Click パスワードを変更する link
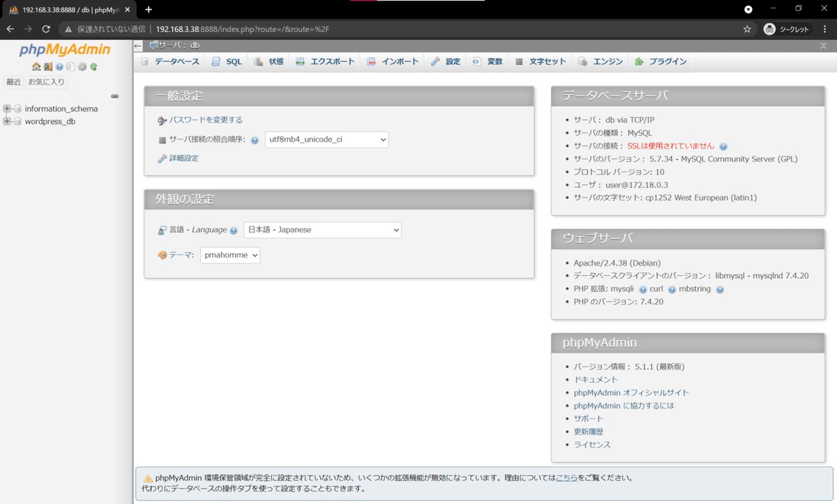 click(x=206, y=120)
